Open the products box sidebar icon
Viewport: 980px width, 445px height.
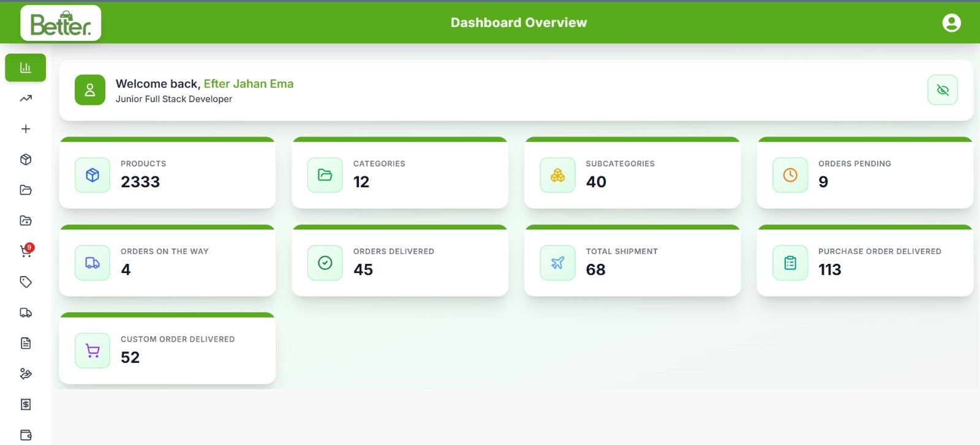(26, 159)
